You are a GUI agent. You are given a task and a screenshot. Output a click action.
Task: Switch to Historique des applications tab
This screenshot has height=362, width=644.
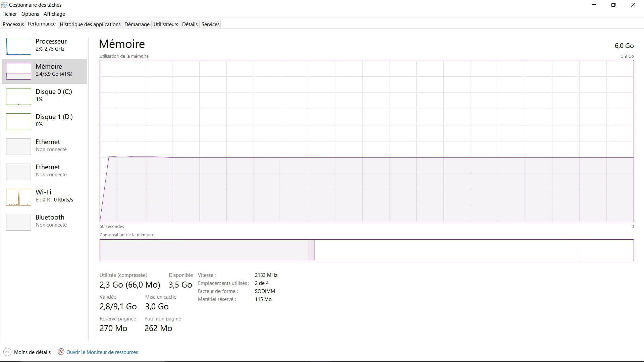point(90,24)
